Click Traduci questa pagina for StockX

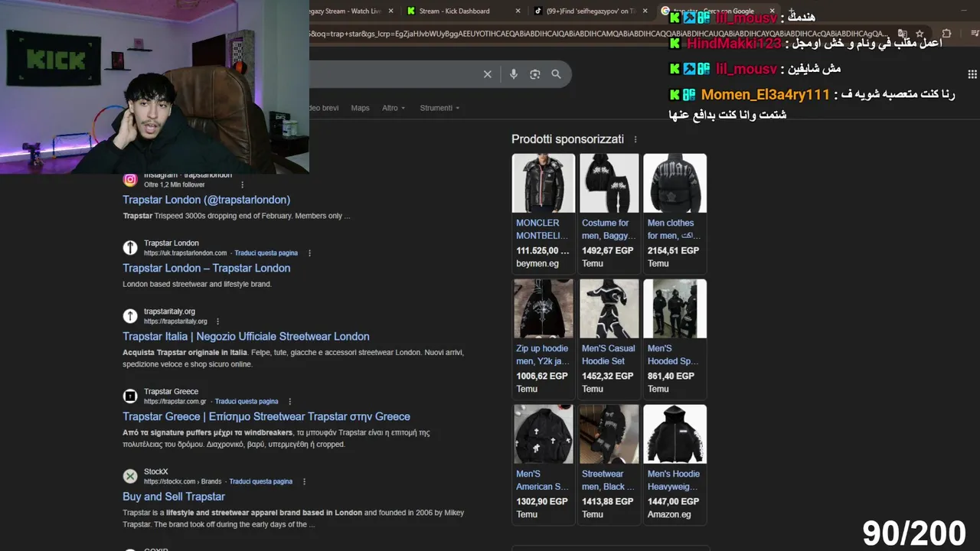pos(260,481)
